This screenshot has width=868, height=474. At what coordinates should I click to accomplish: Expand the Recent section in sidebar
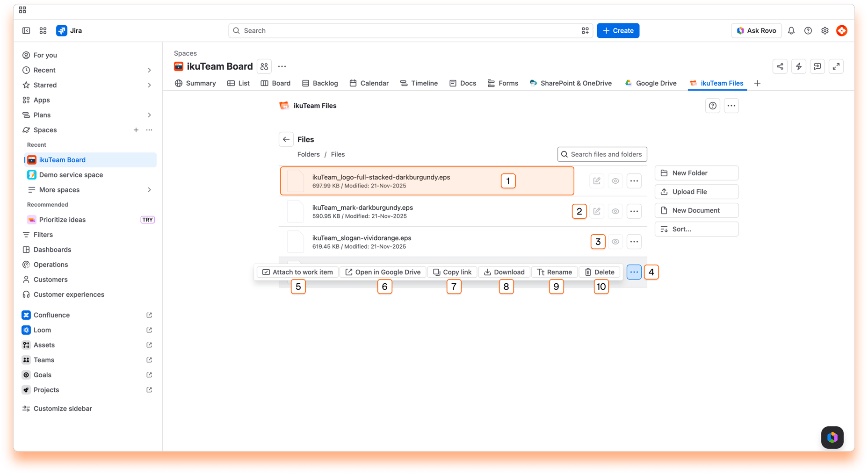[149, 70]
